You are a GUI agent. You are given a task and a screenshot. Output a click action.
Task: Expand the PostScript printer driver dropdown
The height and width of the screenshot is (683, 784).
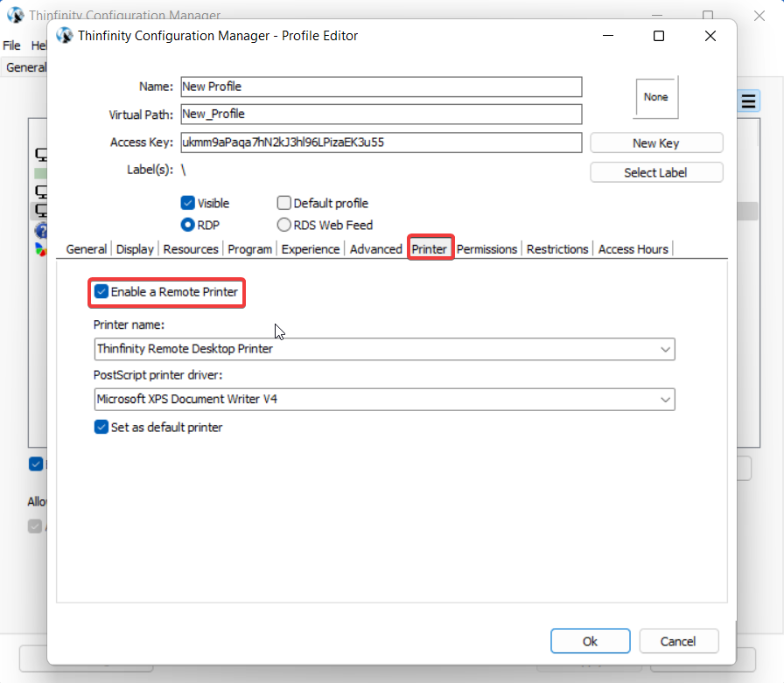pyautogui.click(x=665, y=400)
